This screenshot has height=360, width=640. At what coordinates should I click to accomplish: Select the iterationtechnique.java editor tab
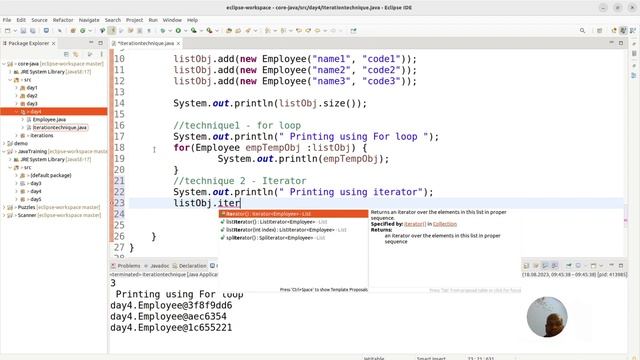(146, 43)
